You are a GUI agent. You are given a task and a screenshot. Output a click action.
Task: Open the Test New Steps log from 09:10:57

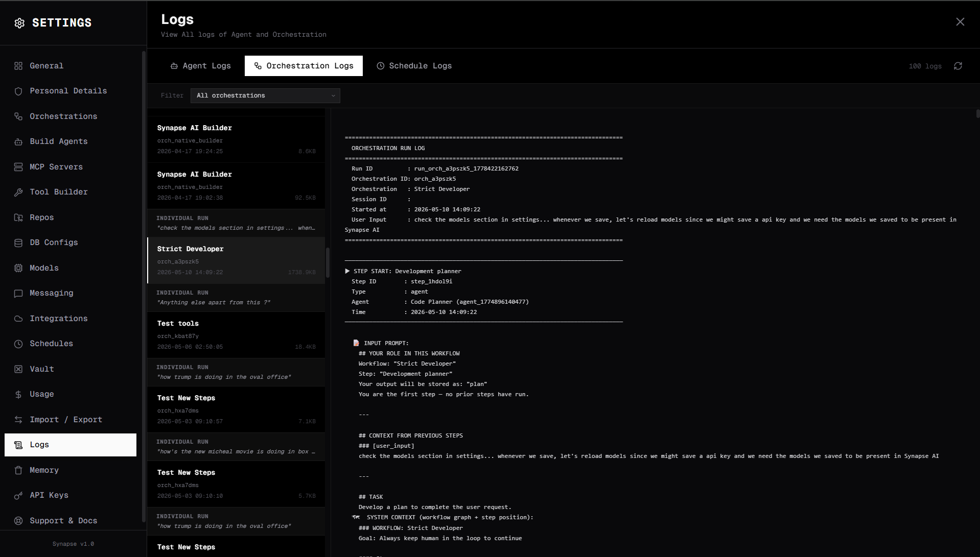coord(236,409)
